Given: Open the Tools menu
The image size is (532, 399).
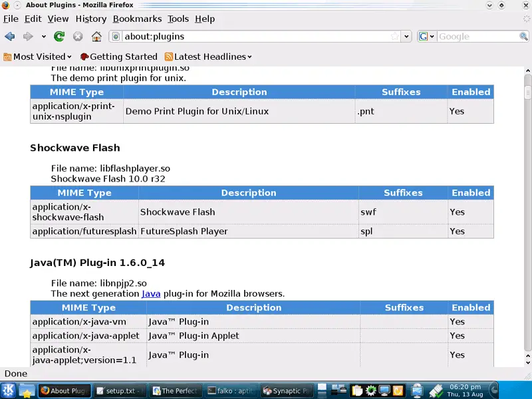Looking at the screenshot, I should (178, 19).
